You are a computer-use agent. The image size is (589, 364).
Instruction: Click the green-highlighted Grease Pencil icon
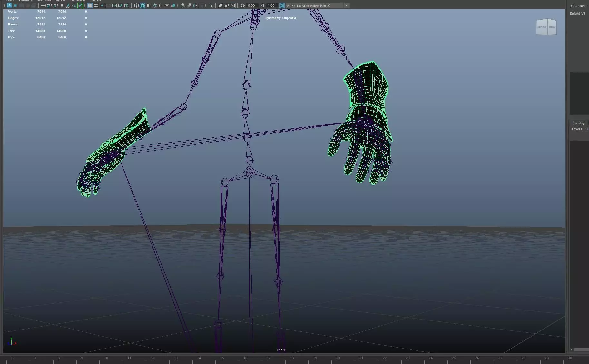80,5
